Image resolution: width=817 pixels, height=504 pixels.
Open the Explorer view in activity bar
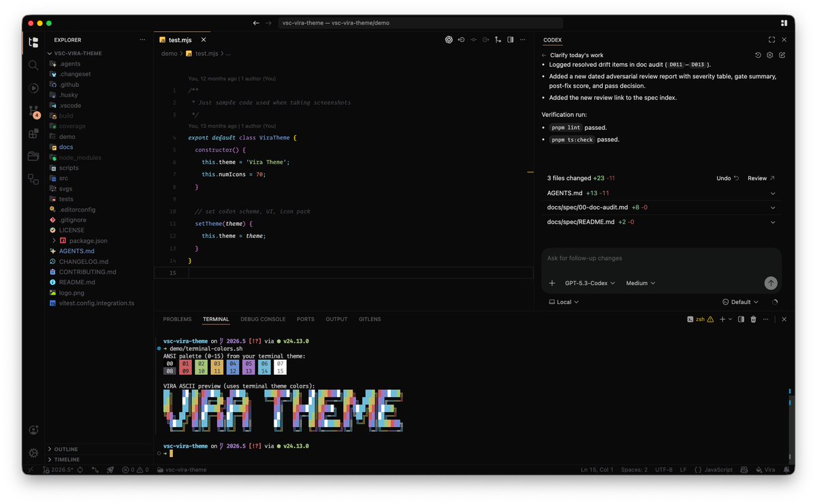point(33,42)
